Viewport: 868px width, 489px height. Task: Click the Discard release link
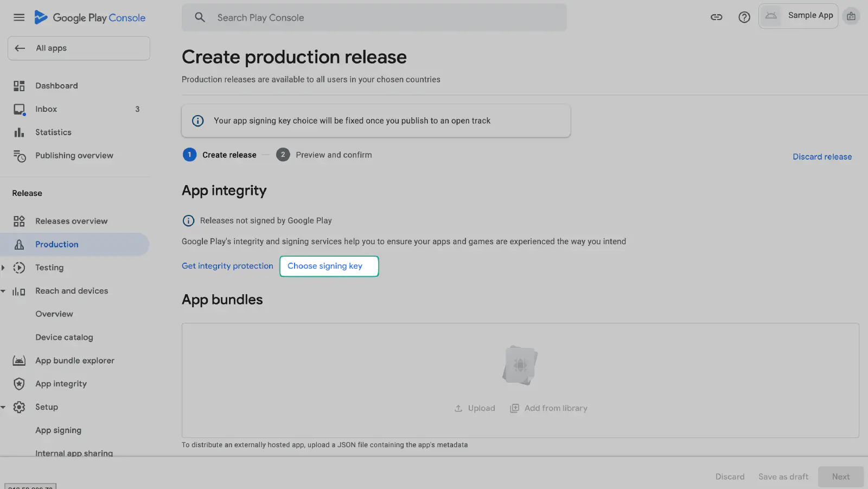[x=822, y=157]
